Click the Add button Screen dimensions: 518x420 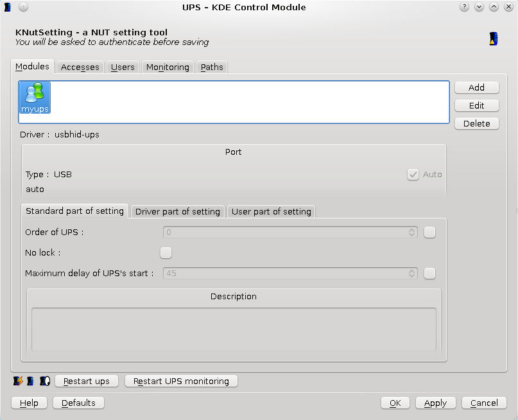click(x=476, y=87)
